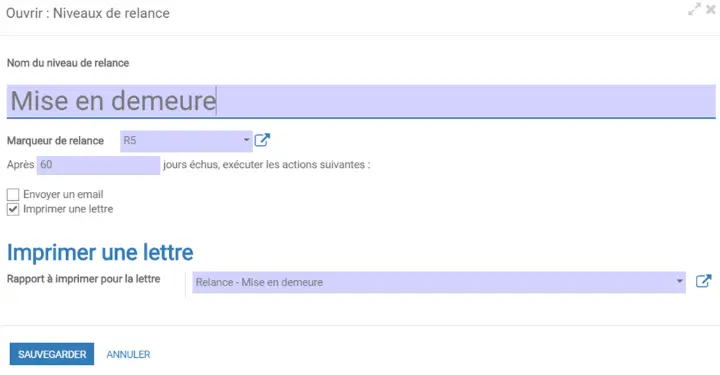The height and width of the screenshot is (375, 720).
Task: Click the Rapport à imprimer pour la lettre label
Action: [84, 279]
